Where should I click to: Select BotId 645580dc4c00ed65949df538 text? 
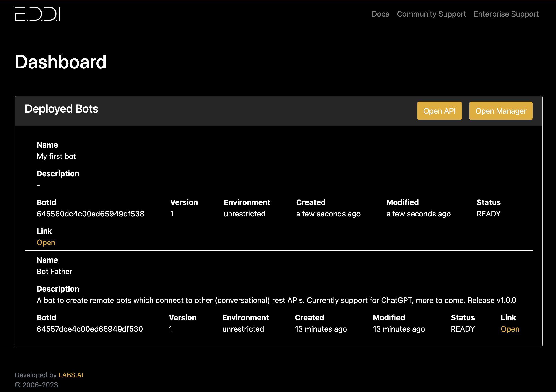point(90,214)
